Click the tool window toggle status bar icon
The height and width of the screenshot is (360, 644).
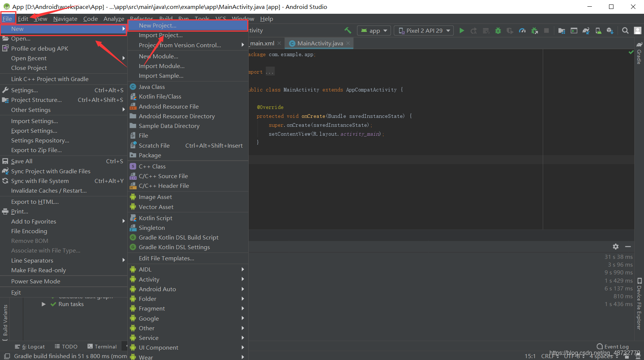pyautogui.click(x=7, y=356)
